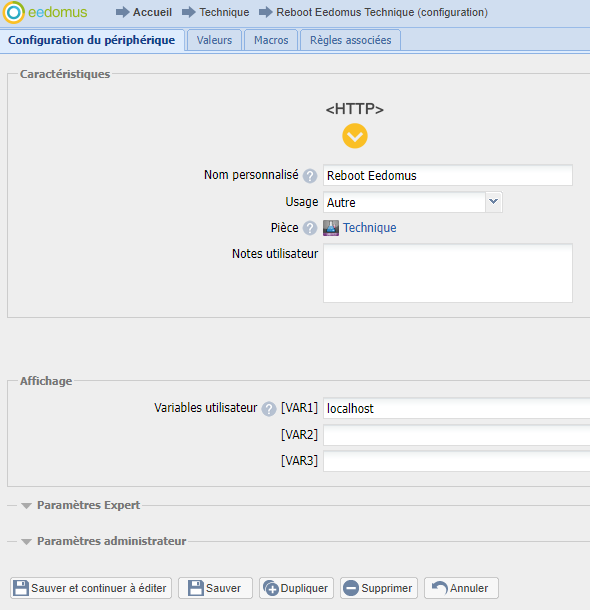Click the Technique room flask icon
Viewport: 590px width, 610px height.
tap(331, 228)
